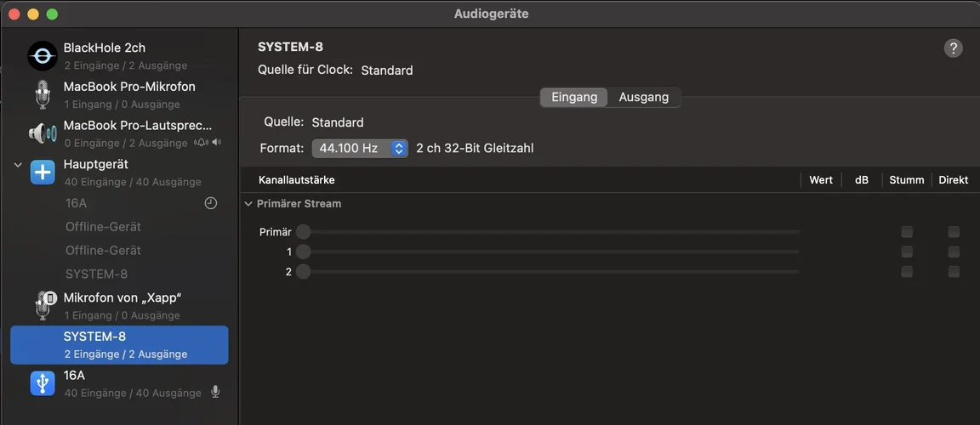Click the 16A USB device icon

tap(43, 383)
